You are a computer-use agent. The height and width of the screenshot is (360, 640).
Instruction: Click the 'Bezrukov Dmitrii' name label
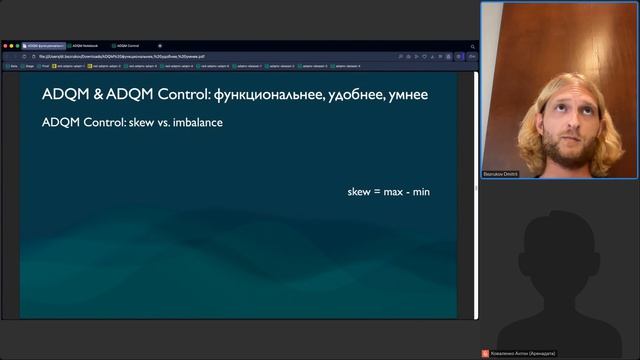pos(500,174)
